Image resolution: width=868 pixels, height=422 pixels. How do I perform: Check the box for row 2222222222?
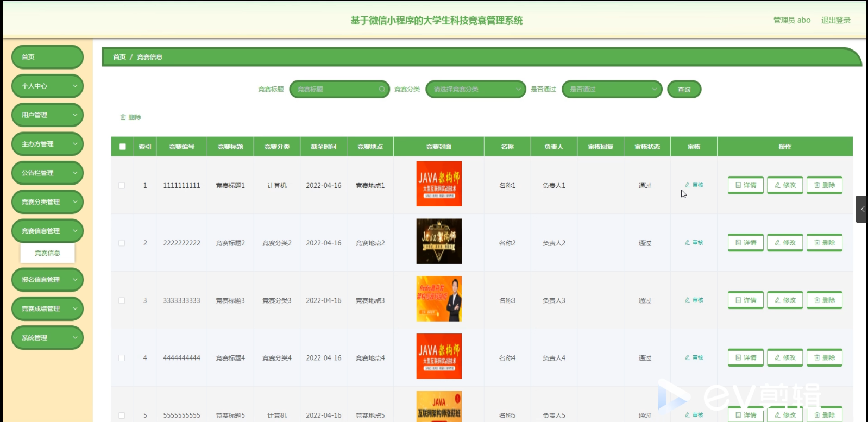click(122, 243)
